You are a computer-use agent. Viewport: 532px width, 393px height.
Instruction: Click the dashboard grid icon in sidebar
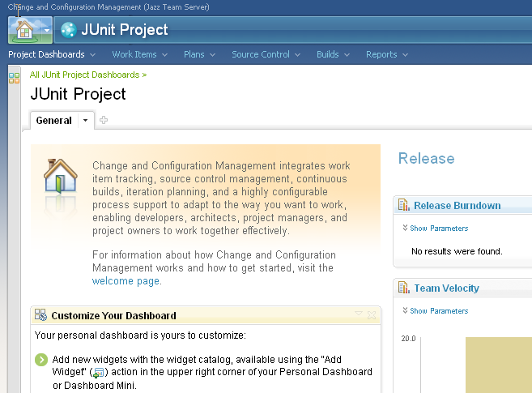15,78
